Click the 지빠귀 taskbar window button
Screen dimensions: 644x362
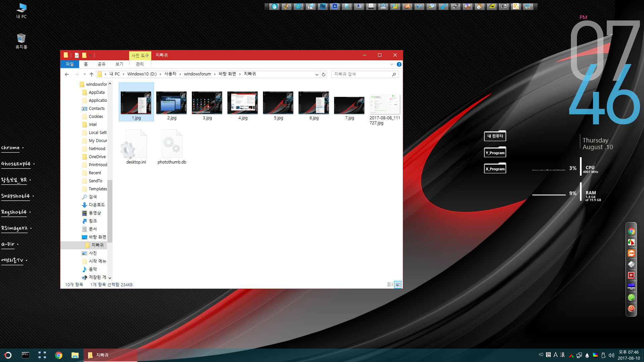pos(110,355)
